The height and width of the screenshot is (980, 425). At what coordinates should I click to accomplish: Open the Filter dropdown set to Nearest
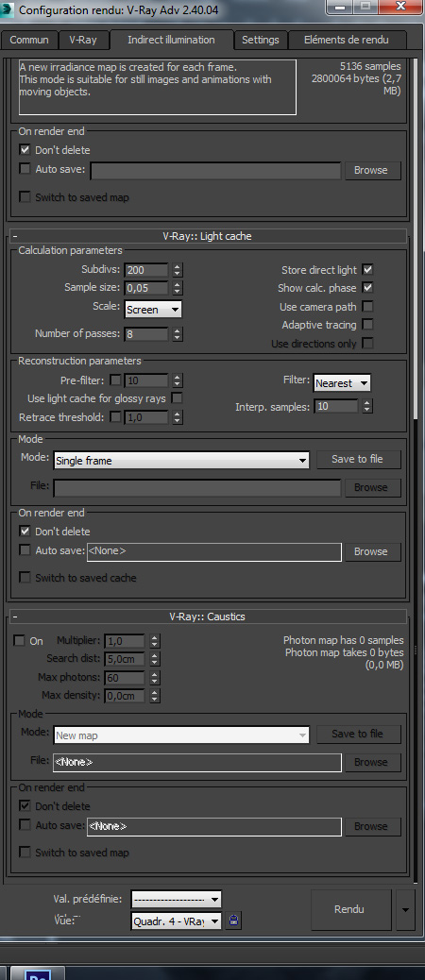click(342, 383)
